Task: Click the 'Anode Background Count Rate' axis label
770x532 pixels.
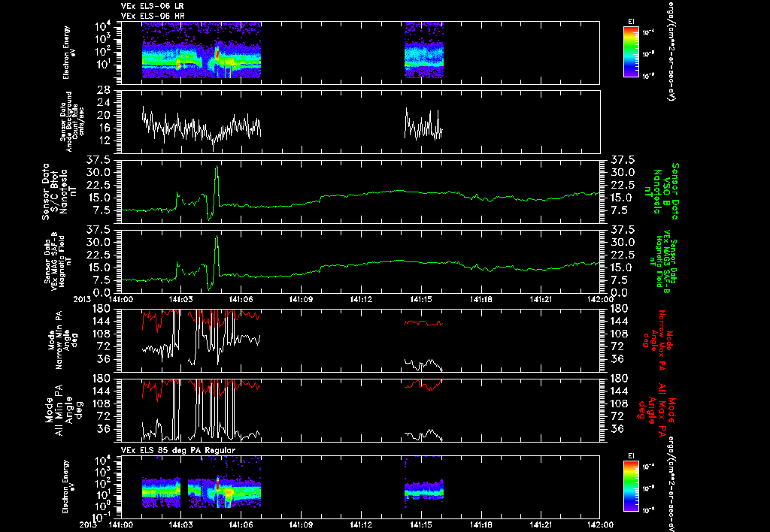Action: (72, 122)
